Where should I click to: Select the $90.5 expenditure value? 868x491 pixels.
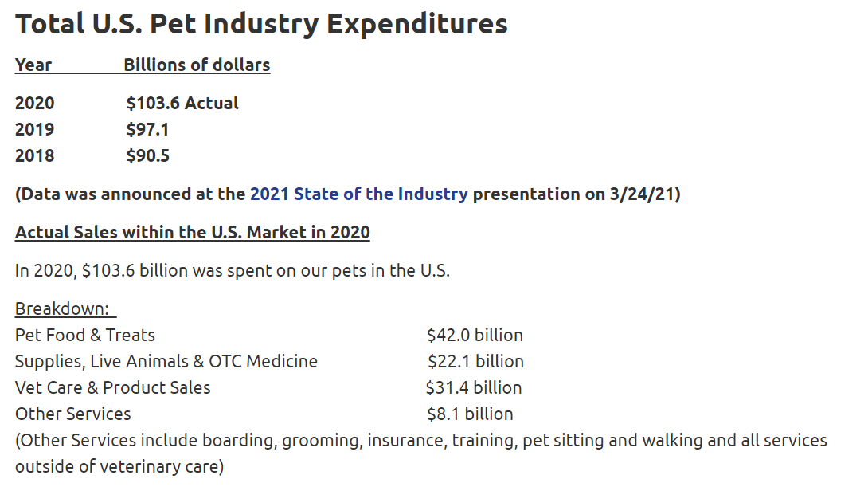tap(148, 155)
